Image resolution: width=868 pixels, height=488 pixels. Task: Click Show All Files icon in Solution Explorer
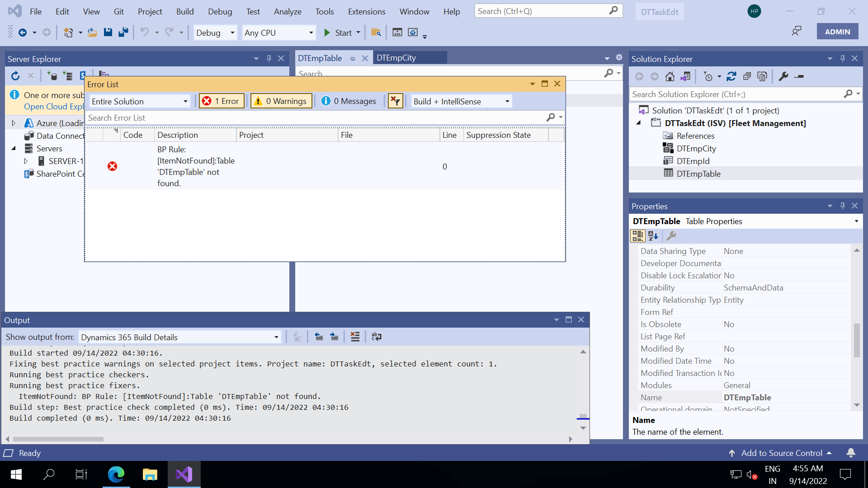[x=762, y=77]
